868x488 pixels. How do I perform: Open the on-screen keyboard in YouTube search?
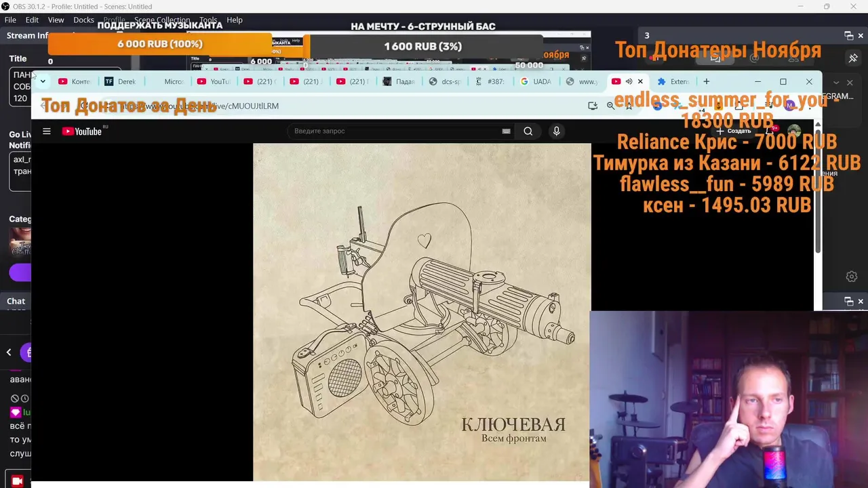coord(506,131)
